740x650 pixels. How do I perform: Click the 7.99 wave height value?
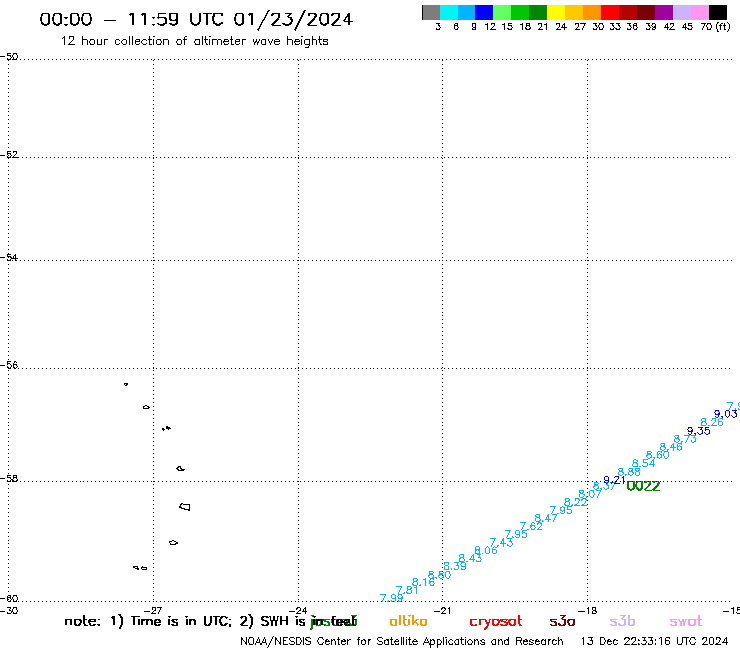point(391,598)
